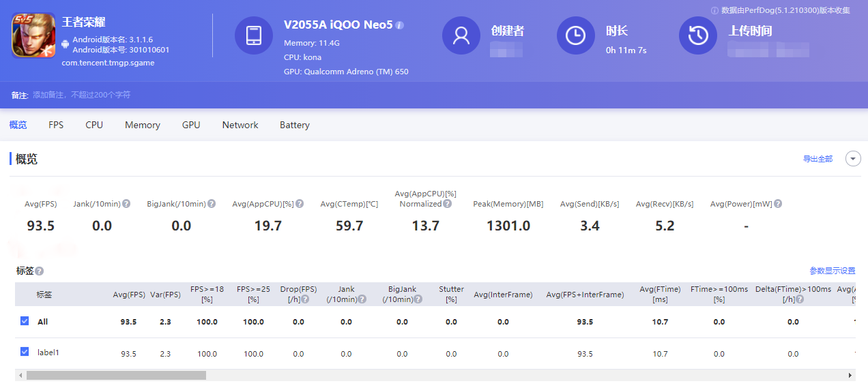This screenshot has height=390, width=868.
Task: Click the remark input field 添加备注
Action: pos(81,95)
